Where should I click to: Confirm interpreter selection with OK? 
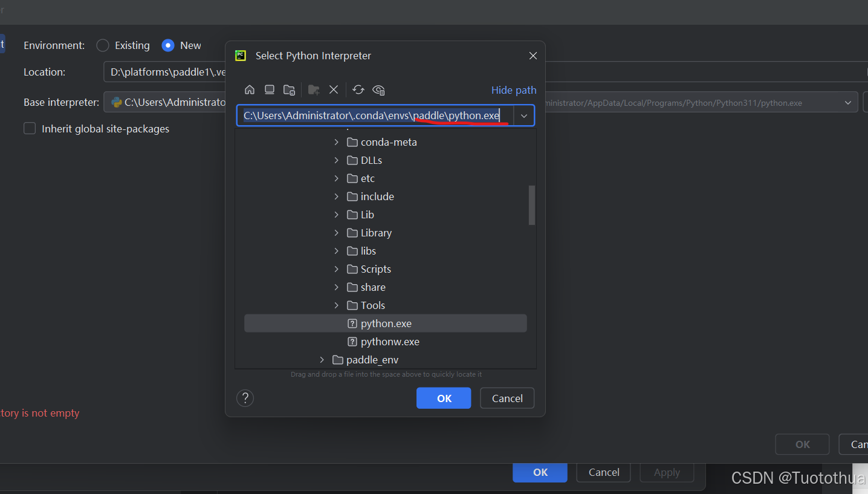pos(443,398)
